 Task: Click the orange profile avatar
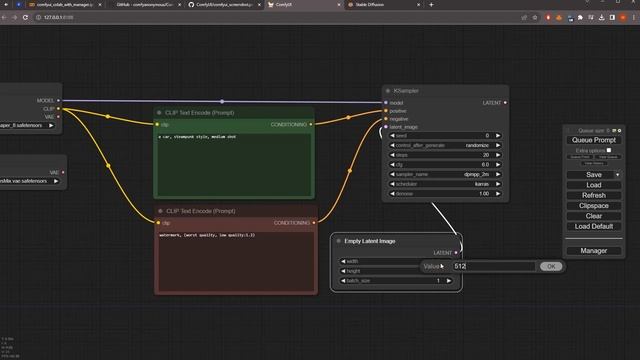[623, 18]
